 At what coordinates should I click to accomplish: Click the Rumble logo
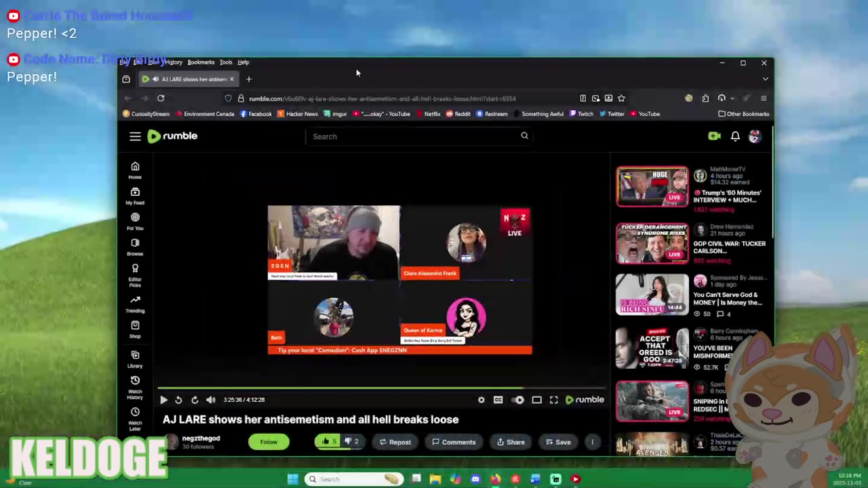[x=172, y=136]
